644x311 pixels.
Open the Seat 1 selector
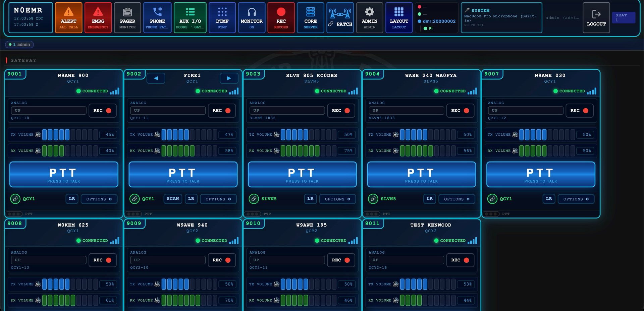(x=624, y=17)
